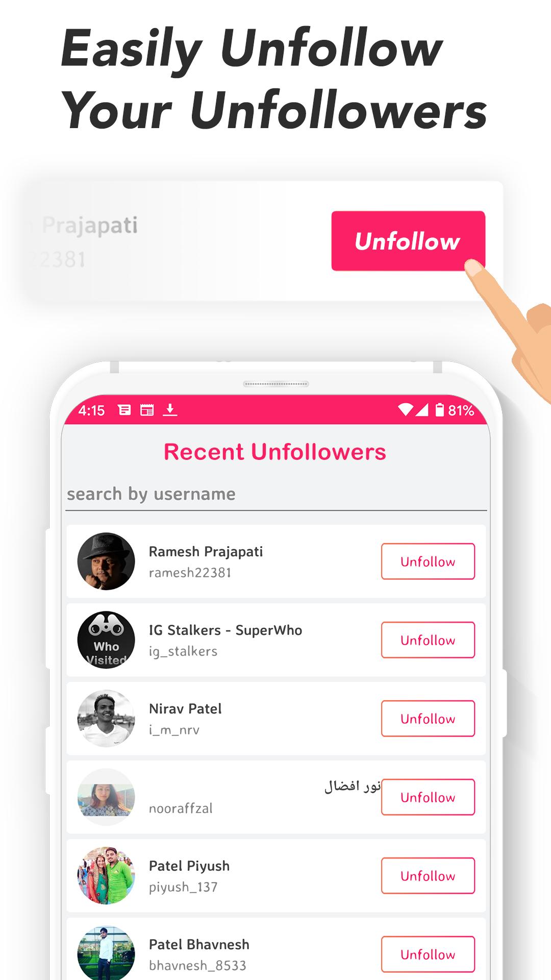Viewport: 551px width, 980px height.
Task: Open Ramesh Prajapati's profile picture
Action: (106, 561)
